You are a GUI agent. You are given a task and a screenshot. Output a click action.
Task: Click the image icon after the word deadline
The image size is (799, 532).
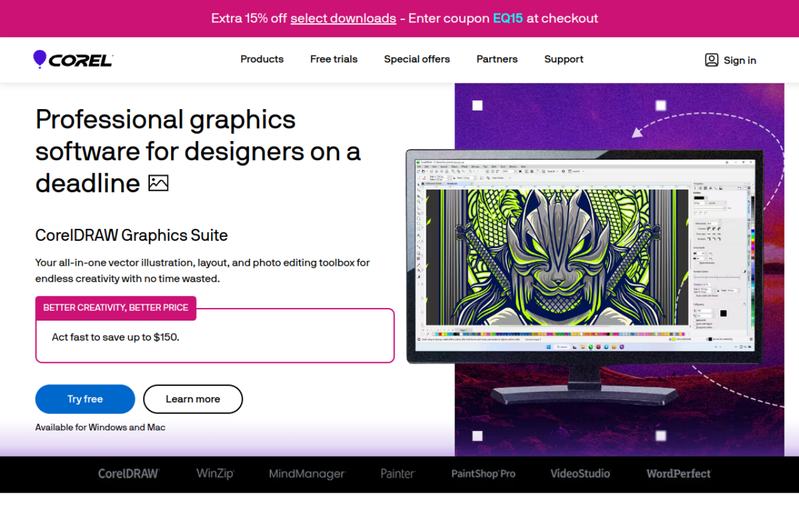tap(159, 183)
